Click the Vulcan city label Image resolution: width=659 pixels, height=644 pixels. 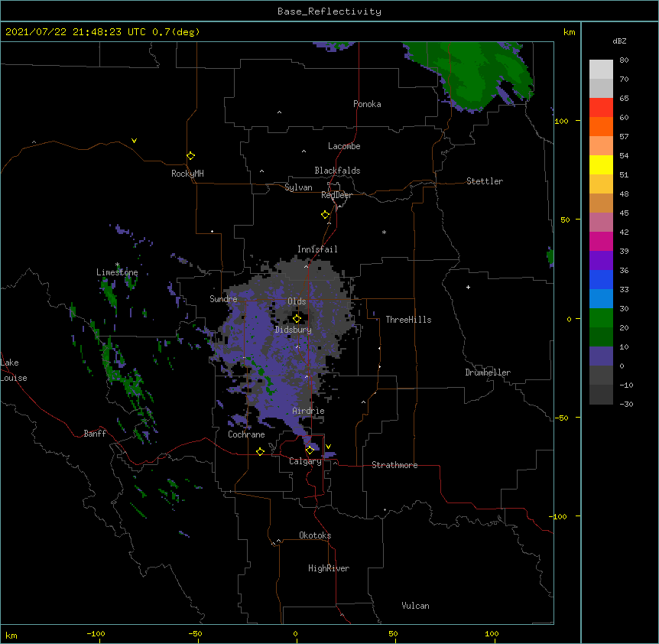(415, 606)
